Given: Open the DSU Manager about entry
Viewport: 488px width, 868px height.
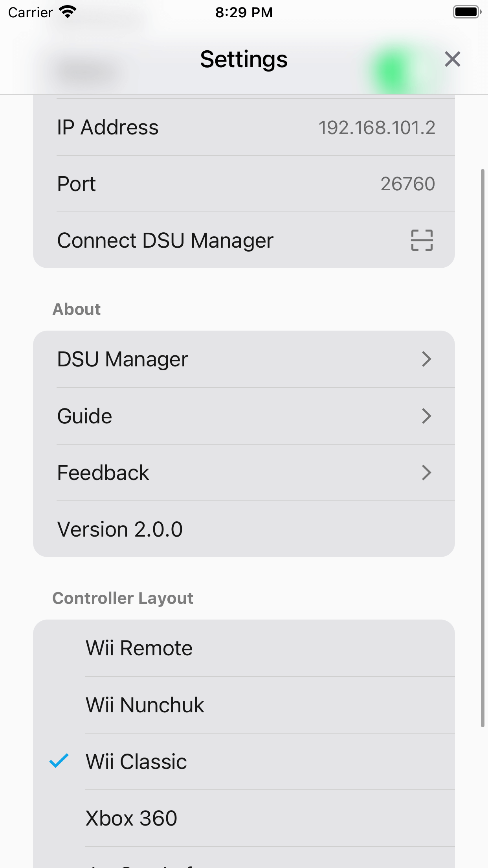Looking at the screenshot, I should 123,359.
